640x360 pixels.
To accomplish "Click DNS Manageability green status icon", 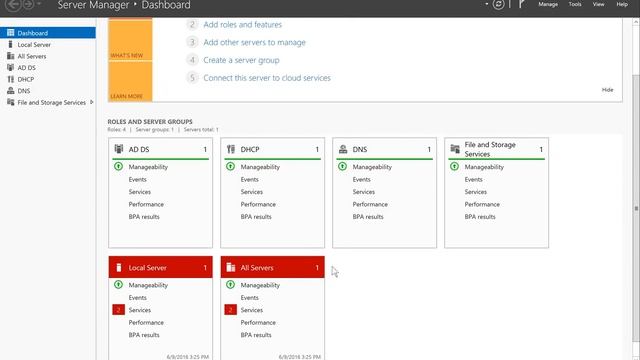I will pos(342,167).
